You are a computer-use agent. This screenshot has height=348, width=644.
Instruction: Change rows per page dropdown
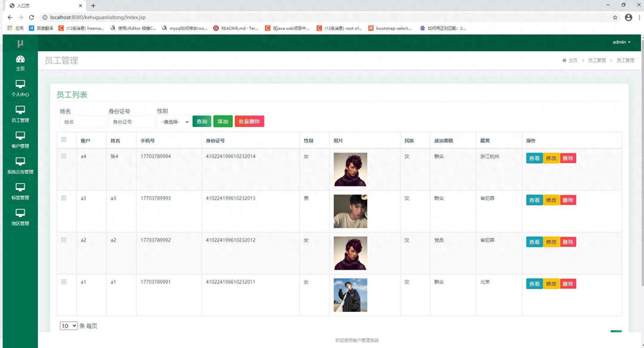[x=69, y=326]
